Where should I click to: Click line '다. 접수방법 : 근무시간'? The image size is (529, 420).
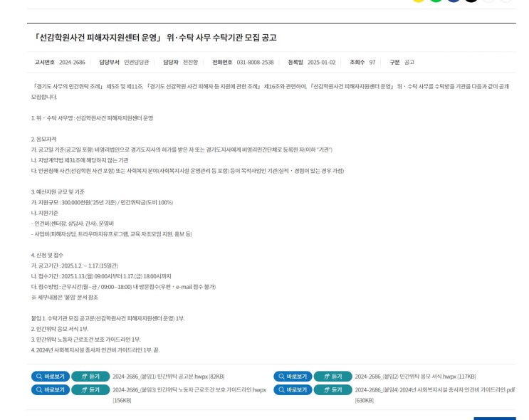[123, 287]
